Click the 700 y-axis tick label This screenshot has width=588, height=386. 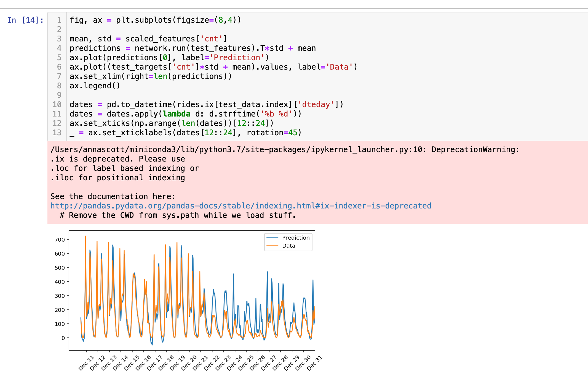pyautogui.click(x=60, y=240)
